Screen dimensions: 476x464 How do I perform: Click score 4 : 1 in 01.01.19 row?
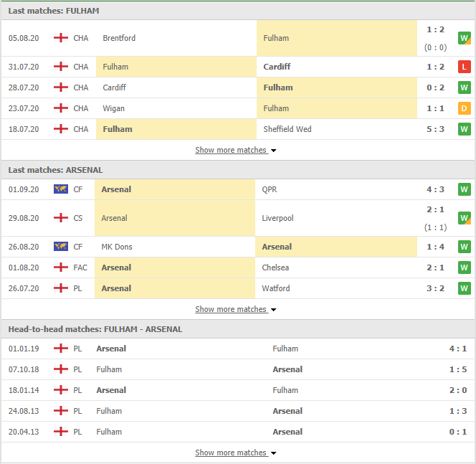click(458, 349)
